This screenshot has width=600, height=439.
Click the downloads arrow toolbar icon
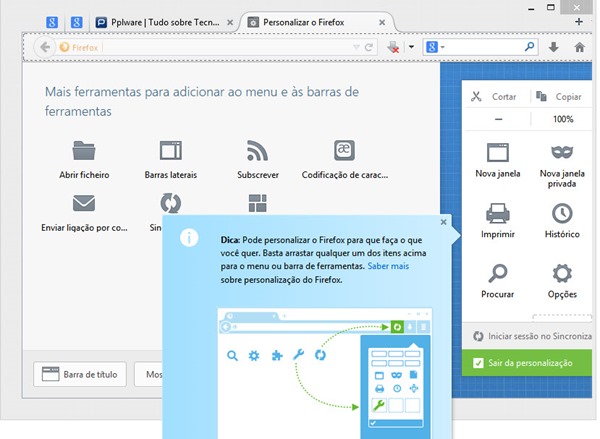pos(554,47)
